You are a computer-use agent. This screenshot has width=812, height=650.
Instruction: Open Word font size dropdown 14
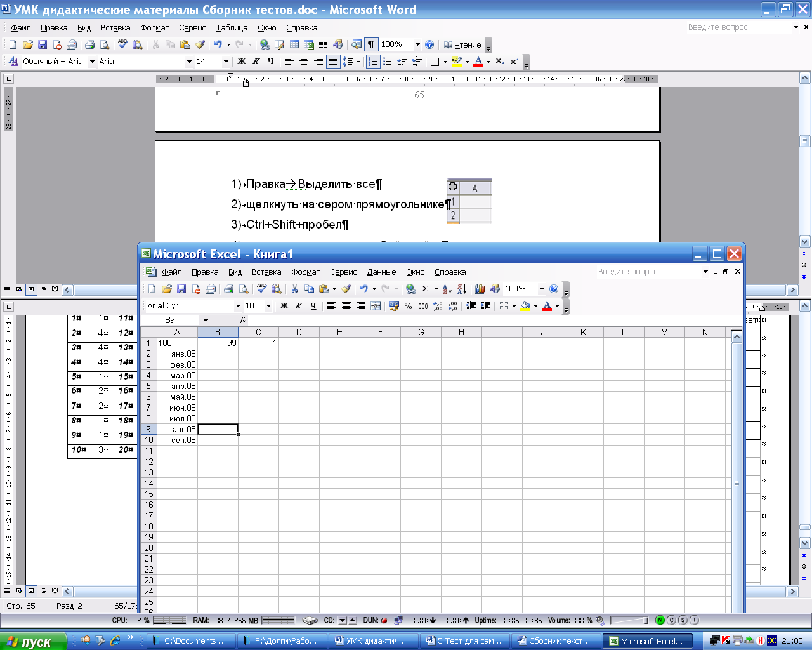[226, 62]
